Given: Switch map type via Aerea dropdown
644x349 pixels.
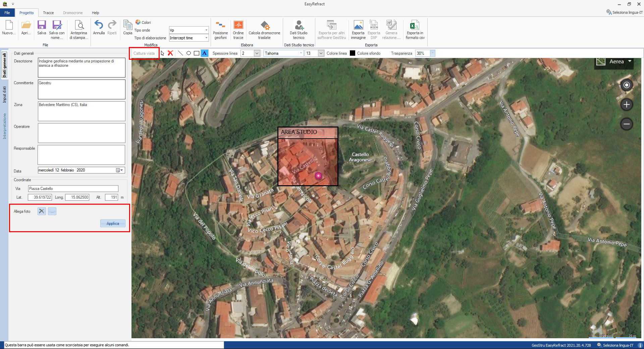Looking at the screenshot, I should pyautogui.click(x=614, y=62).
